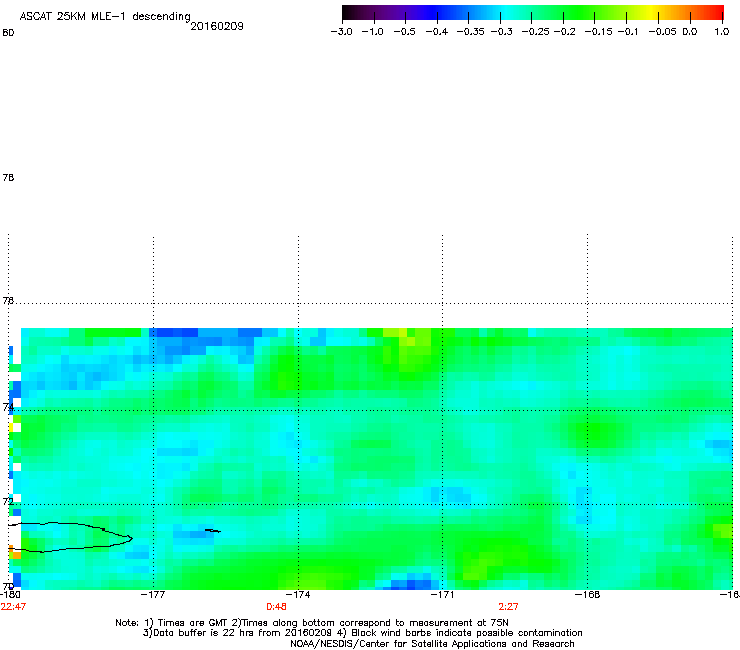Click the '-1.0' colorbar tick label
740x650 pixels.
click(372, 32)
